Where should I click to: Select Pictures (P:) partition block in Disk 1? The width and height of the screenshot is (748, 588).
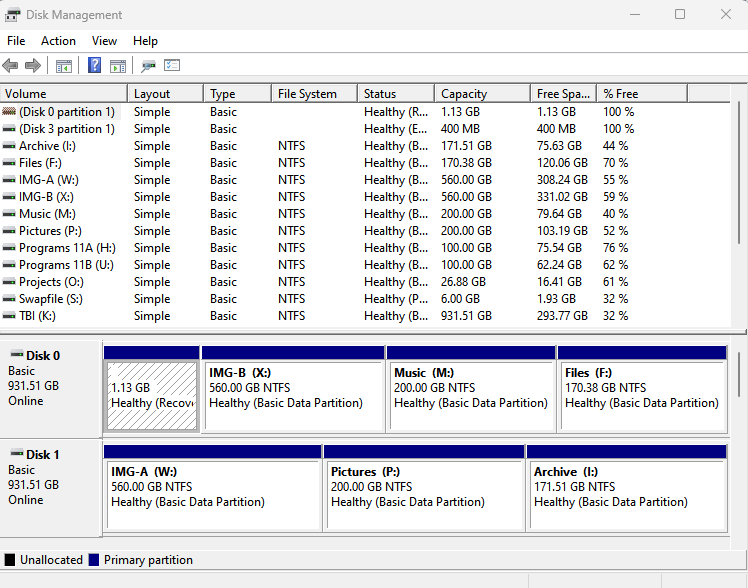(424, 495)
